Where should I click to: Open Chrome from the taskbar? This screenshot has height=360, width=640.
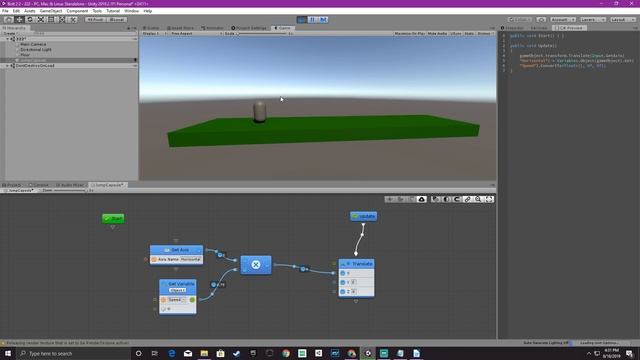tap(286, 353)
